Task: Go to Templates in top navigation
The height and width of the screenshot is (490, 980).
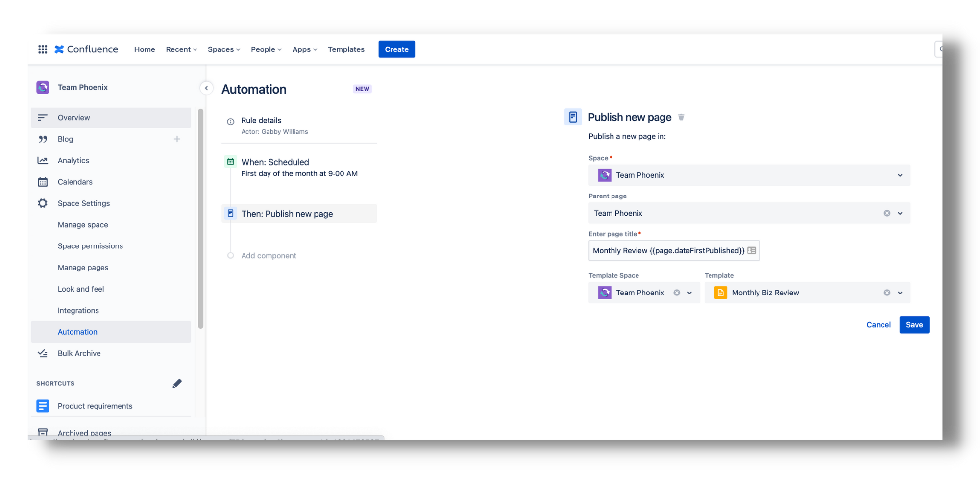Action: (346, 49)
